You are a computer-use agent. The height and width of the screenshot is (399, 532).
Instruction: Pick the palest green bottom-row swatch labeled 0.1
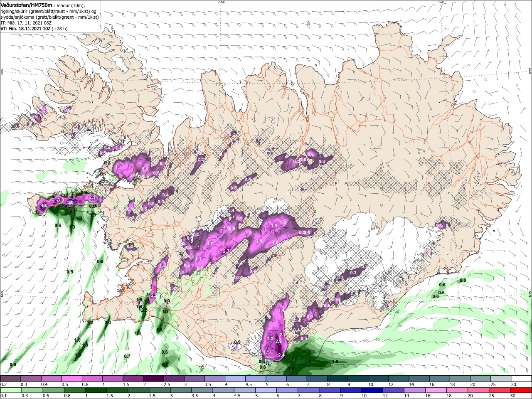tap(10, 390)
